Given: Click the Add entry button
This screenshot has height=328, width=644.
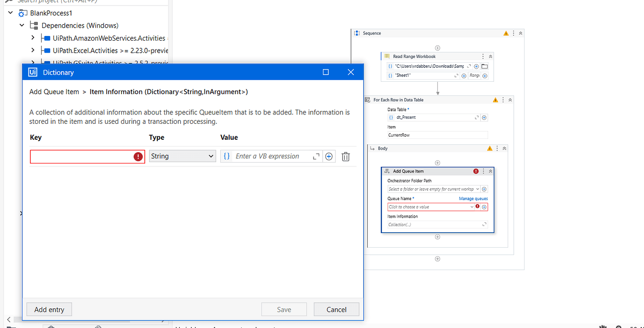Looking at the screenshot, I should click(x=49, y=309).
